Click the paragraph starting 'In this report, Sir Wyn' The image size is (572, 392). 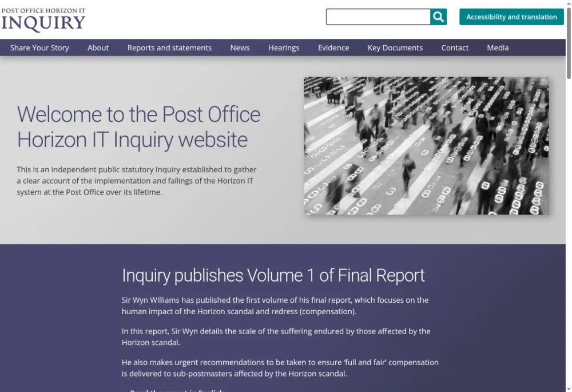coord(276,336)
